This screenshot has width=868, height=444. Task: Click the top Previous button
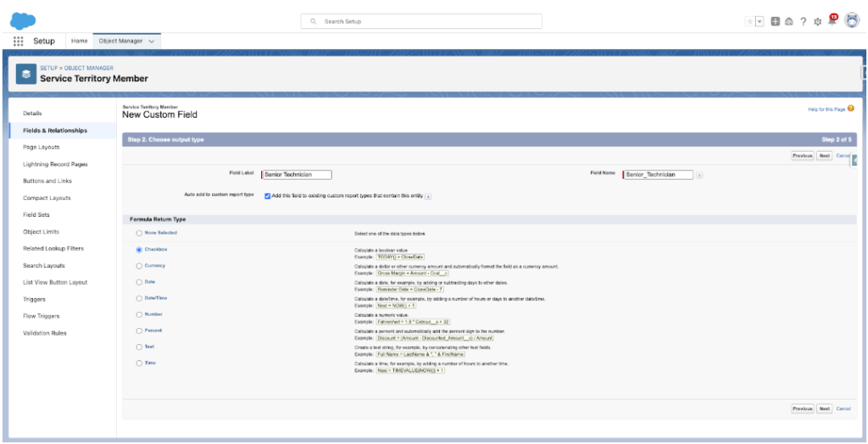(802, 156)
